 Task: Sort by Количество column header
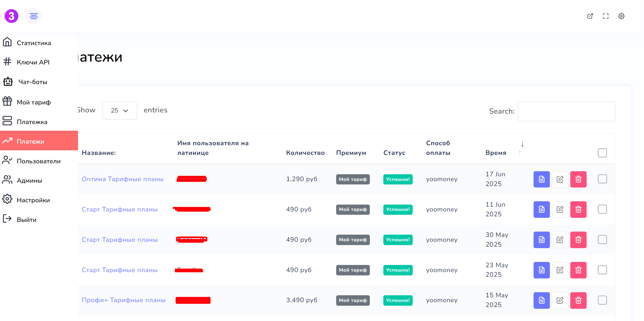pyautogui.click(x=305, y=153)
